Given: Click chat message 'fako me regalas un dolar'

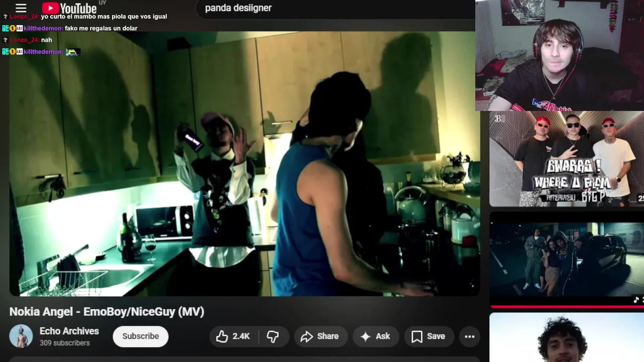Looking at the screenshot, I should 101,28.
